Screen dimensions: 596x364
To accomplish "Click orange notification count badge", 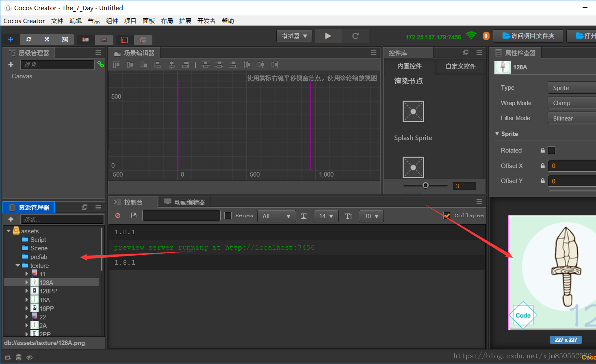I will [486, 36].
